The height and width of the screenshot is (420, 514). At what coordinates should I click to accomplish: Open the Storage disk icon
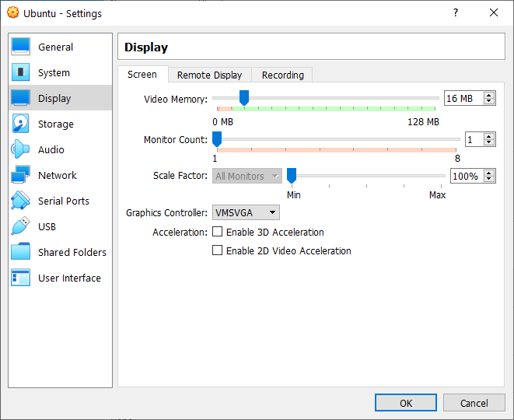(x=21, y=124)
